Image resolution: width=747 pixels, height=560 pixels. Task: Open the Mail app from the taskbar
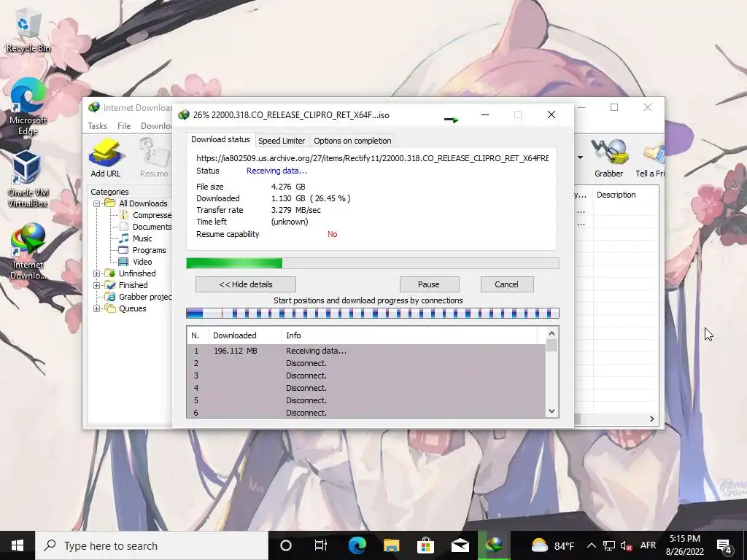460,545
